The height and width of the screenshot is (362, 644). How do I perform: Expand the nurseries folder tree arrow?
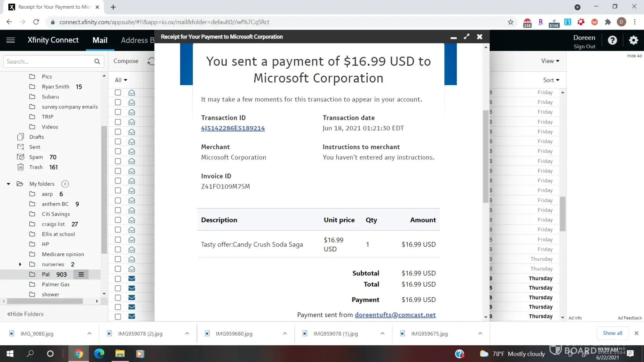(20, 264)
